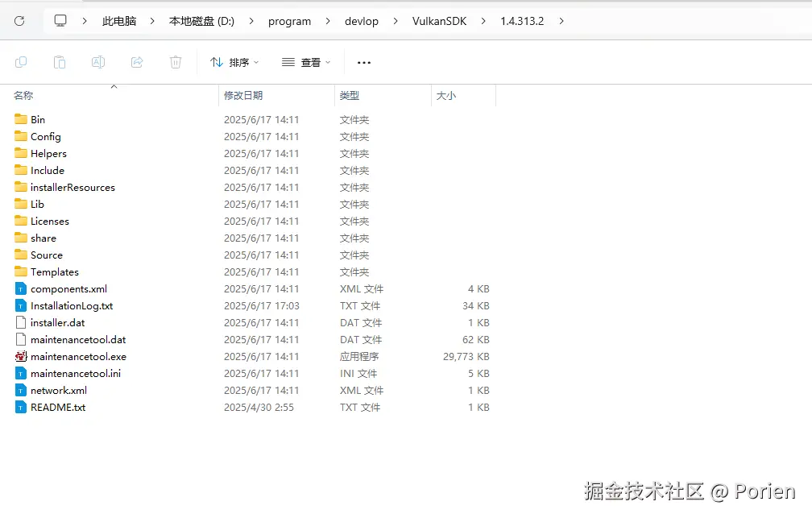The height and width of the screenshot is (518, 812).
Task: Click the Copy toolbar icon
Action: point(21,62)
